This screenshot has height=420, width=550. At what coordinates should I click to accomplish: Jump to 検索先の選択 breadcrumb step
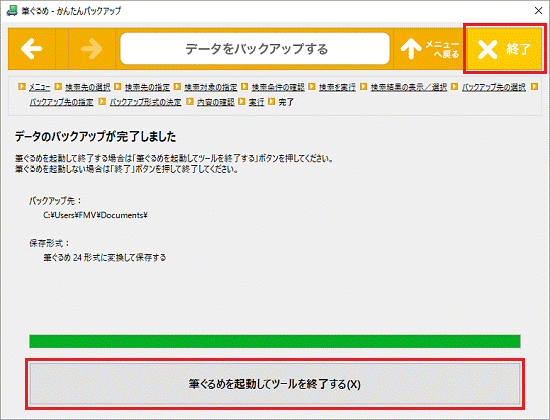[x=87, y=87]
